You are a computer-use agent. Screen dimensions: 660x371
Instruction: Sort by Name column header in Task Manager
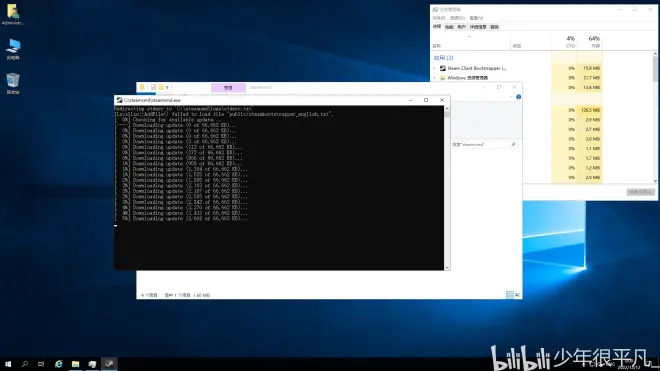coord(436,46)
